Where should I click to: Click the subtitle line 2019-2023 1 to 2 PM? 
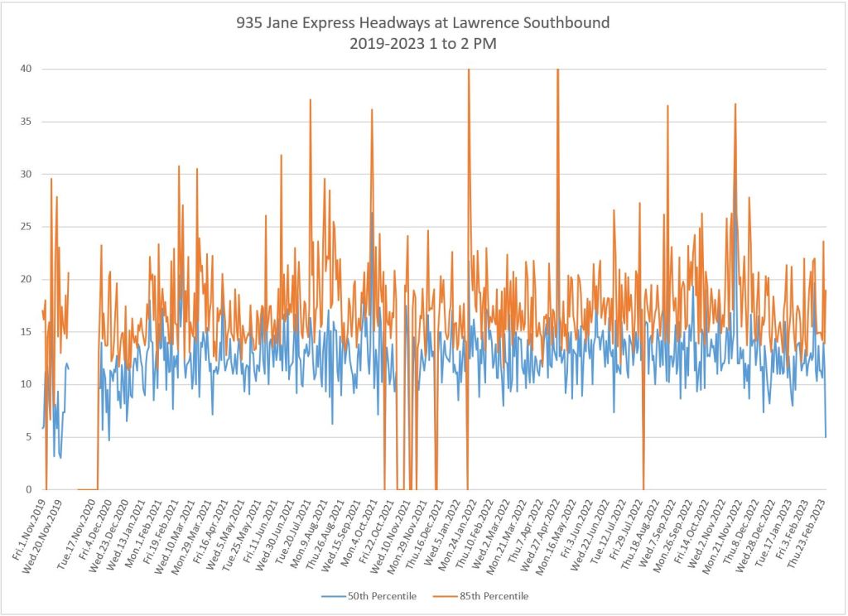pos(423,44)
